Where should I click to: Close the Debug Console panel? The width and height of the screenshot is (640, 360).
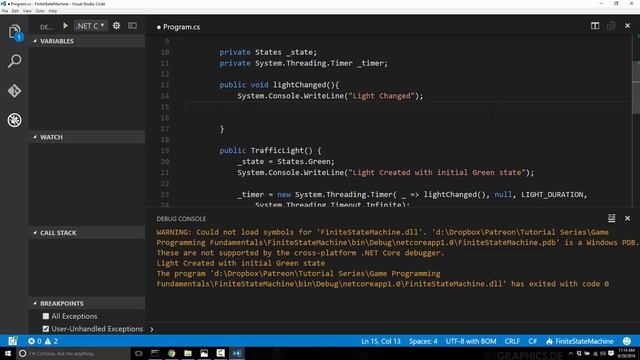627,218
